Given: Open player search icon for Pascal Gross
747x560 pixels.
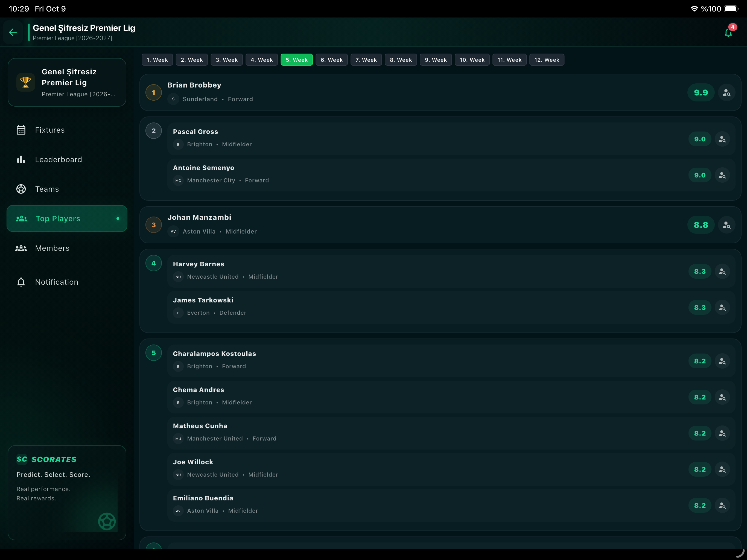Looking at the screenshot, I should click(722, 139).
